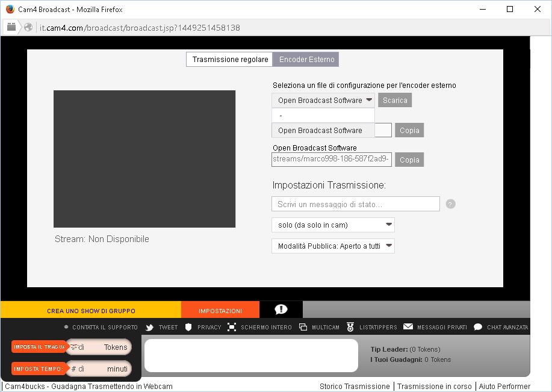Open Messaggi Privati envelope icon
Image resolution: width=552 pixels, height=392 pixels.
[408, 327]
